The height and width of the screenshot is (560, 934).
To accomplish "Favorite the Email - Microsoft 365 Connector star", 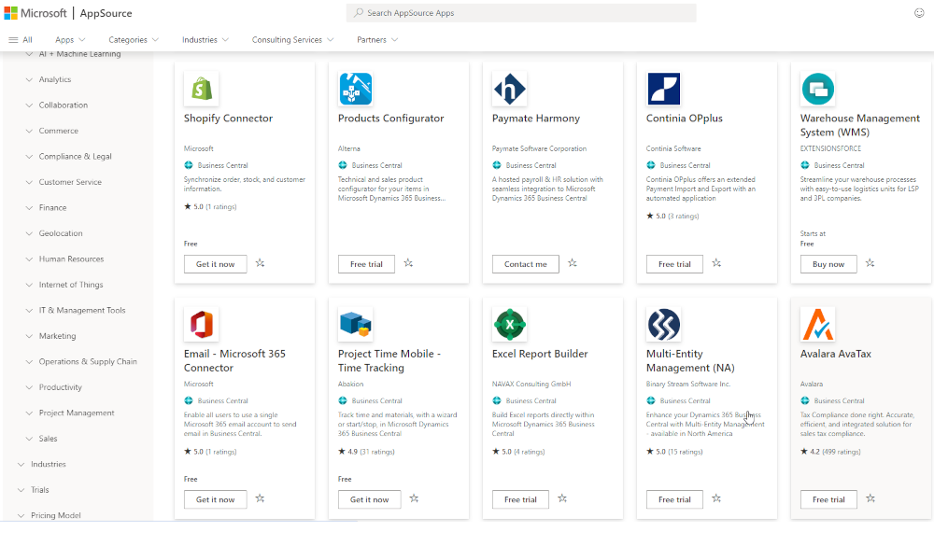I will (260, 498).
